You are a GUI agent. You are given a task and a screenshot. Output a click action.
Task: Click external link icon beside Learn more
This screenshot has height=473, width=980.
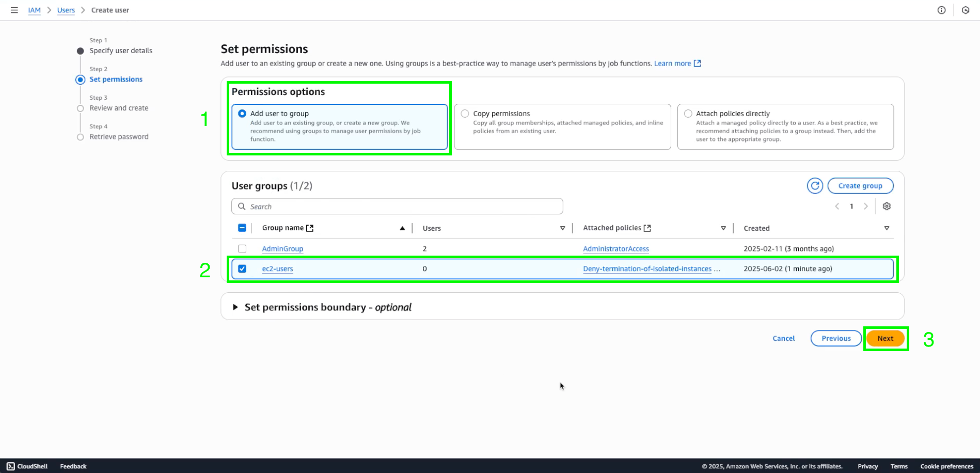[x=698, y=63]
